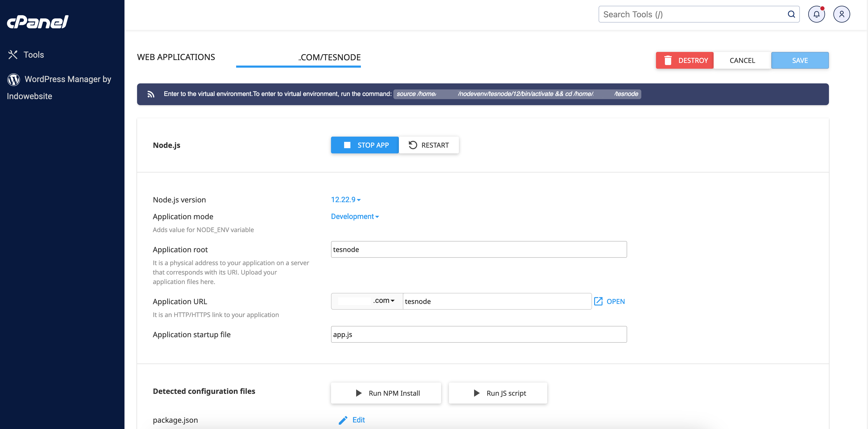Click the pencil Edit icon for package.json
The image size is (868, 429).
[x=343, y=420]
